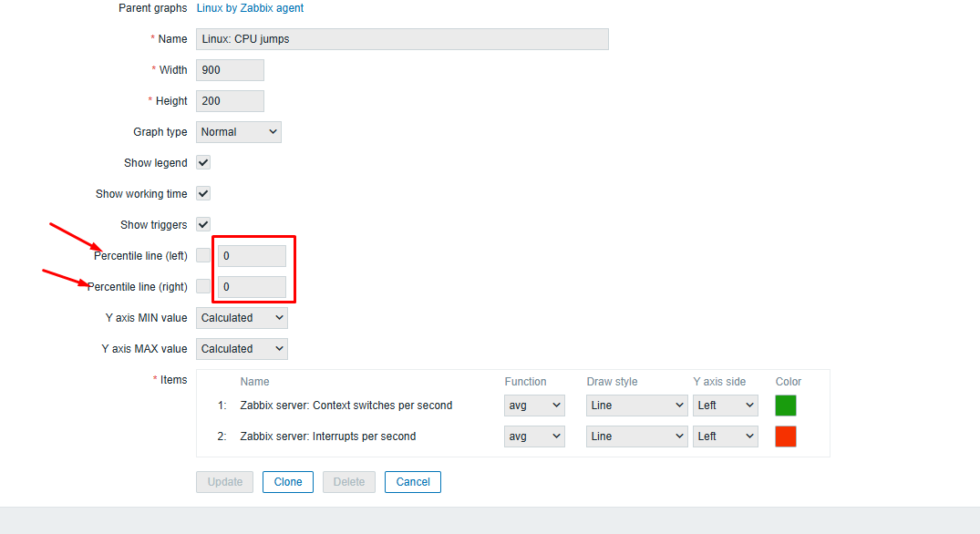Image resolution: width=980 pixels, height=534 pixels.
Task: Toggle the Show working time checkbox
Action: [x=203, y=194]
